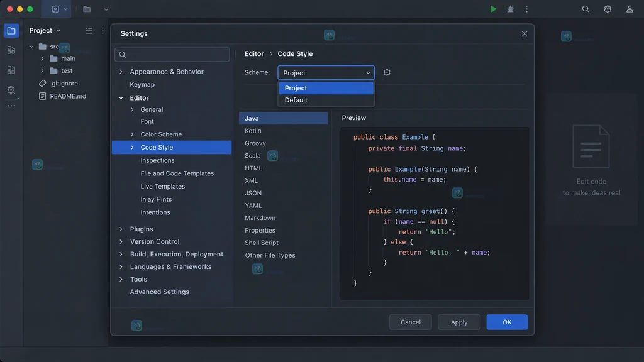Screen dimensions: 644x362
Task: Open third sidebar tool window icon
Action: tap(11, 70)
